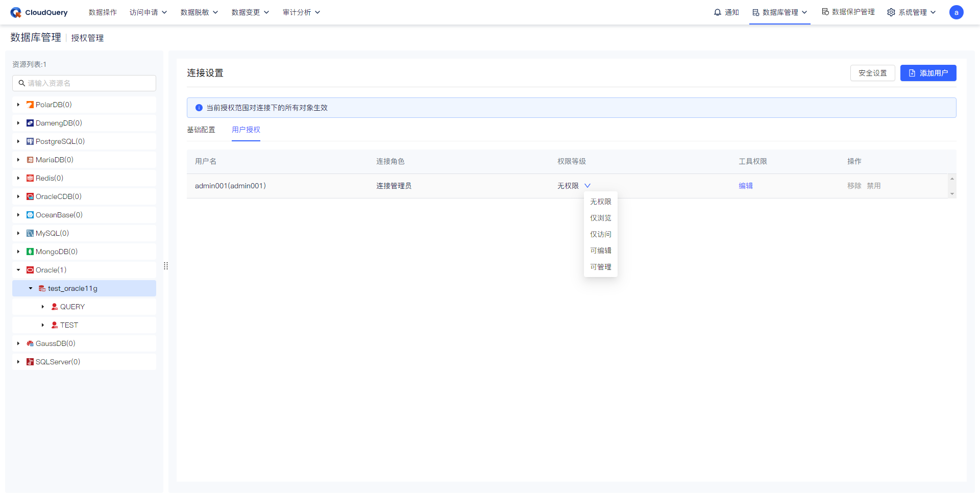Open the 数据脱敏 menu
Screen dimensions: 980x499
tap(200, 12)
